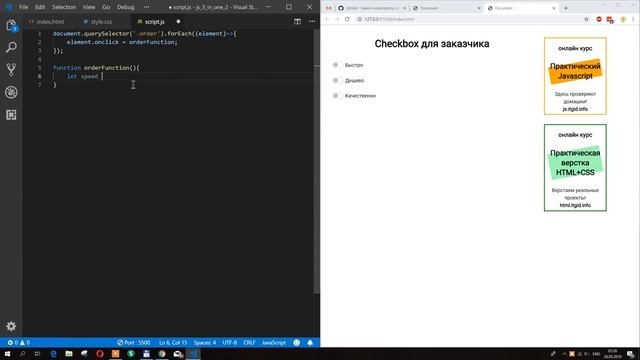Switch to the Gmail pinned browser tab
Image resolution: width=640 pixels, height=360 pixels.
[329, 8]
